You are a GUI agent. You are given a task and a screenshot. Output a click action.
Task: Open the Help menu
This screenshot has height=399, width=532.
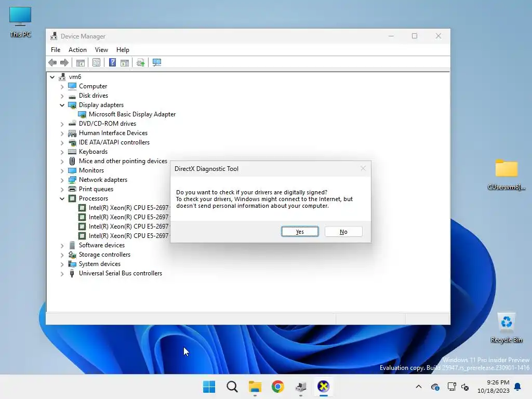point(123,50)
